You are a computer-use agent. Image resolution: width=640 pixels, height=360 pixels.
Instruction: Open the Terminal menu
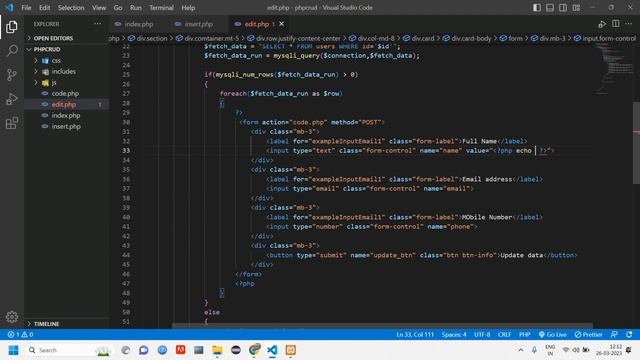pyautogui.click(x=161, y=8)
